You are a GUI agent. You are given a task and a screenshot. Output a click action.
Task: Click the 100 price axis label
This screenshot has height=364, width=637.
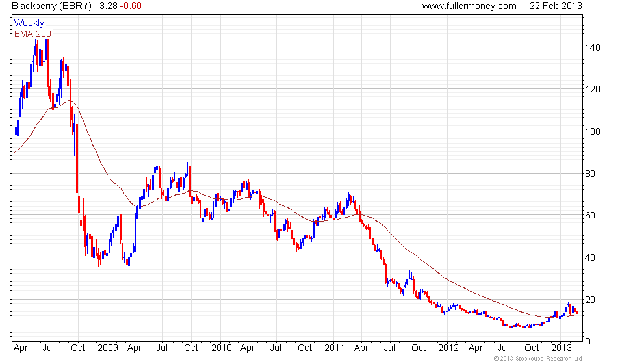593,131
